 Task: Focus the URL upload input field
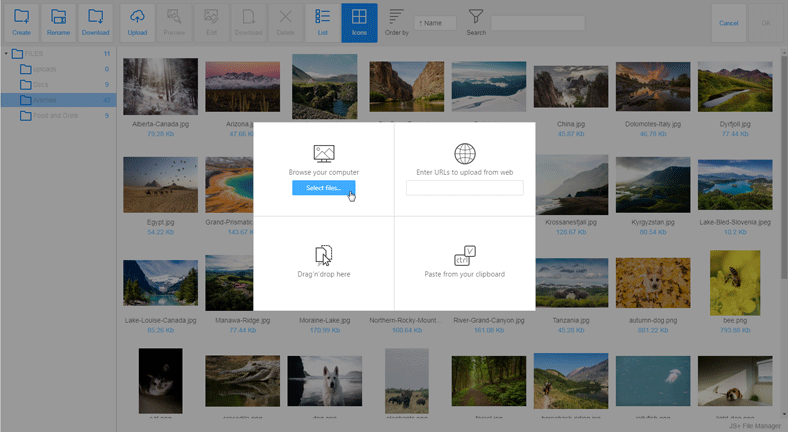tap(465, 188)
